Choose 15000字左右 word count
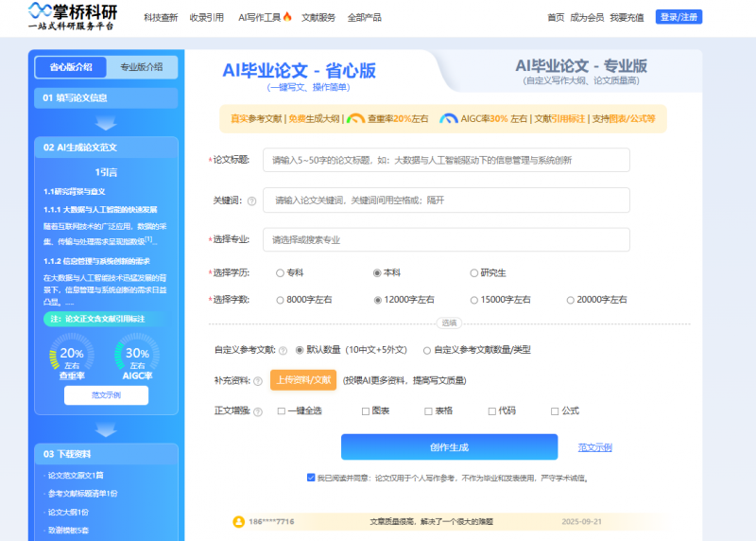The width and height of the screenshot is (756, 541). (474, 300)
